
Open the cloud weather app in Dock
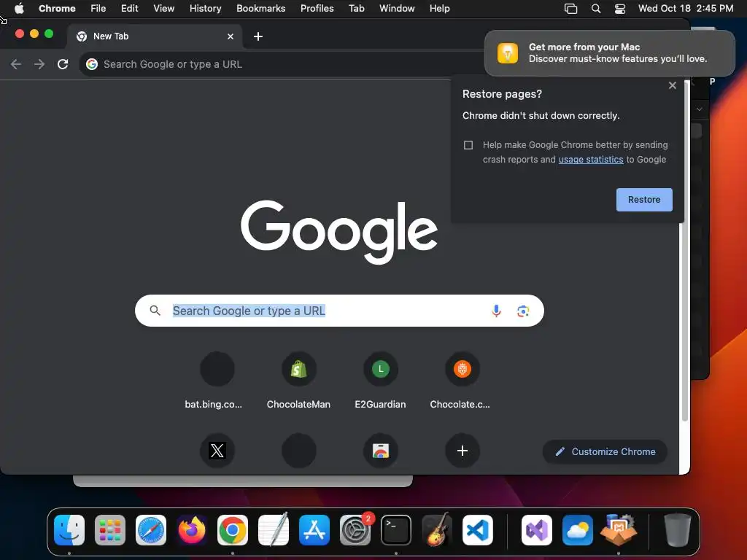point(578,530)
